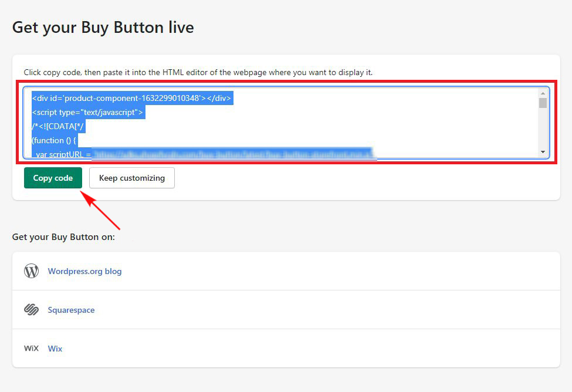
Task: Click the "Get your Buy Button on:" label
Action: coord(63,237)
